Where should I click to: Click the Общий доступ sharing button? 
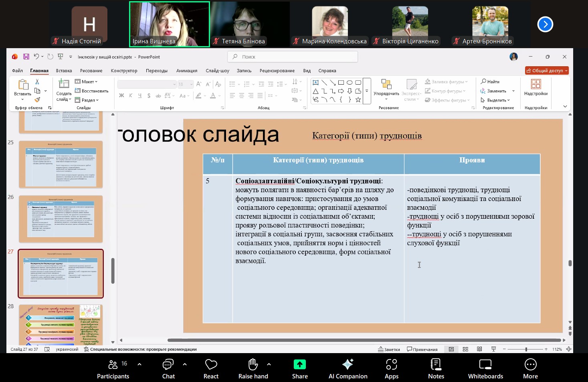pyautogui.click(x=547, y=70)
